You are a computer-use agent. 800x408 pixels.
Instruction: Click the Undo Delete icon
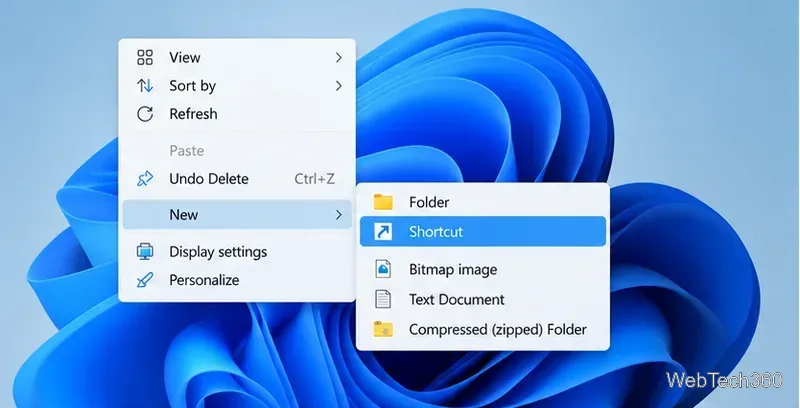[x=145, y=178]
